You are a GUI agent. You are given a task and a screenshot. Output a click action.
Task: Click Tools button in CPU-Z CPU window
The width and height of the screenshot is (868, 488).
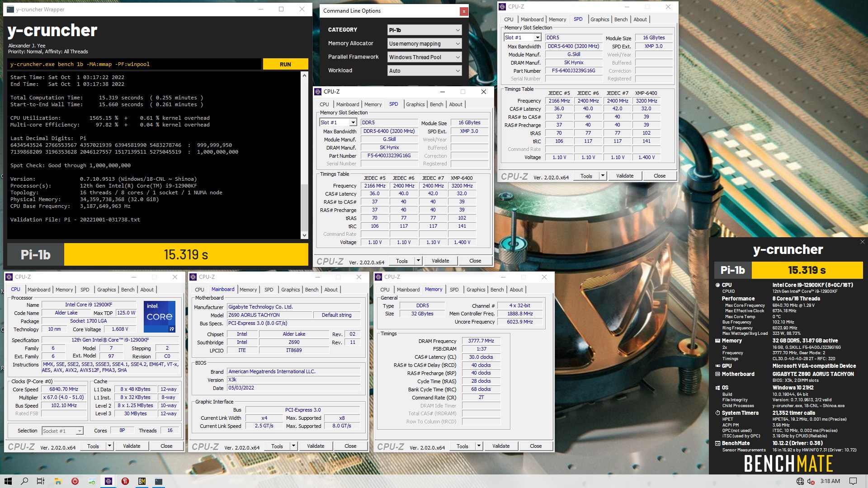point(93,446)
